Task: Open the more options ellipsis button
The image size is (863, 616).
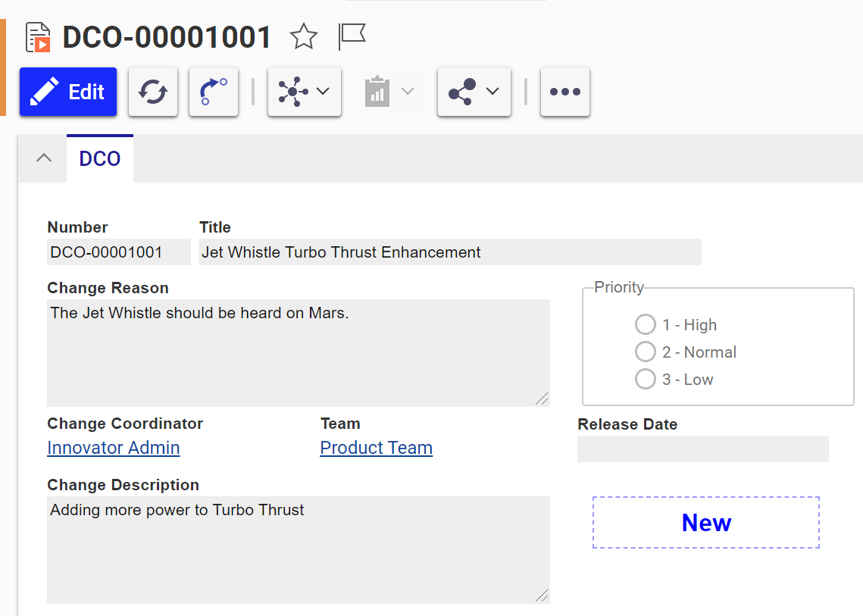Action: pos(565,92)
